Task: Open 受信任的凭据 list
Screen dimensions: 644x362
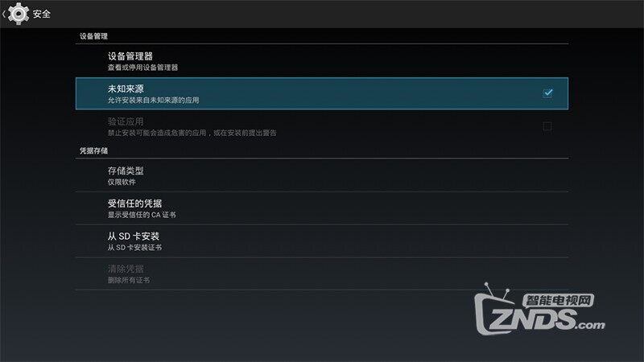Action: coord(321,208)
